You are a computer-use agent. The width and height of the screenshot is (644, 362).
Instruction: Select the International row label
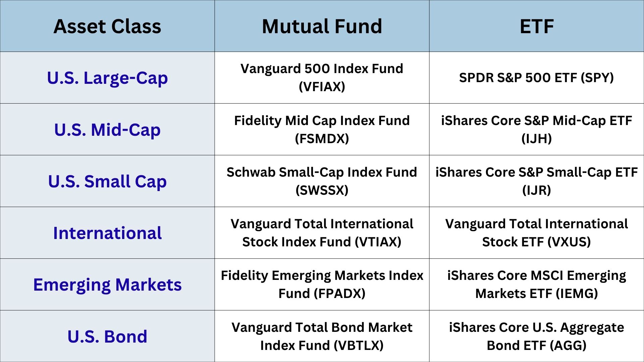[107, 233]
